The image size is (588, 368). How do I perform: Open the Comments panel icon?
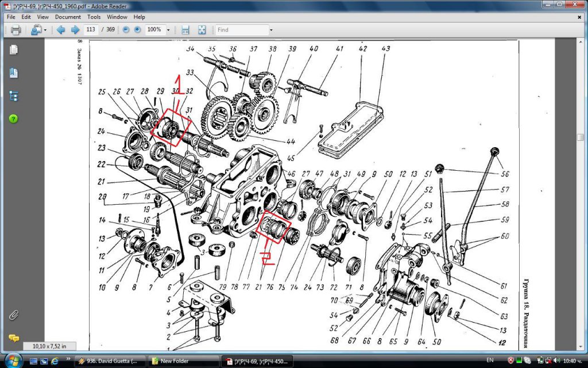click(14, 338)
